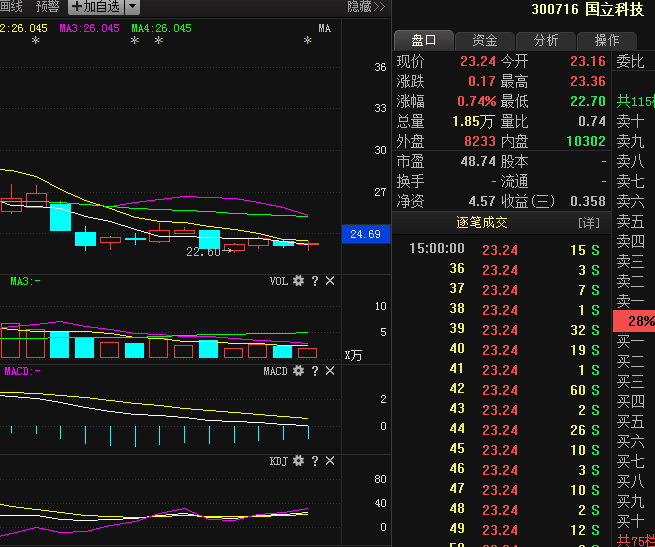The height and width of the screenshot is (547, 655).
Task: Click the MA4:26.045 green label
Action: (x=161, y=28)
